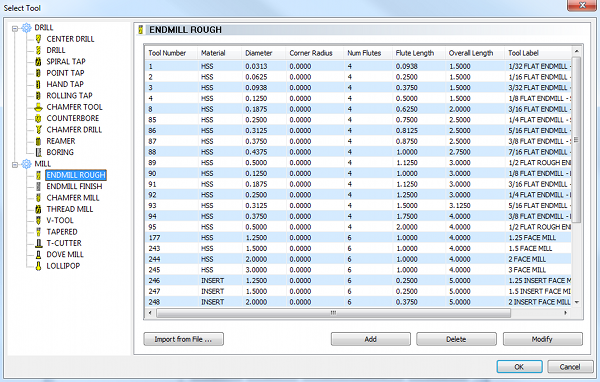Click the vertical scrollbar thumb
This screenshot has width=600, height=382.
[x=577, y=140]
